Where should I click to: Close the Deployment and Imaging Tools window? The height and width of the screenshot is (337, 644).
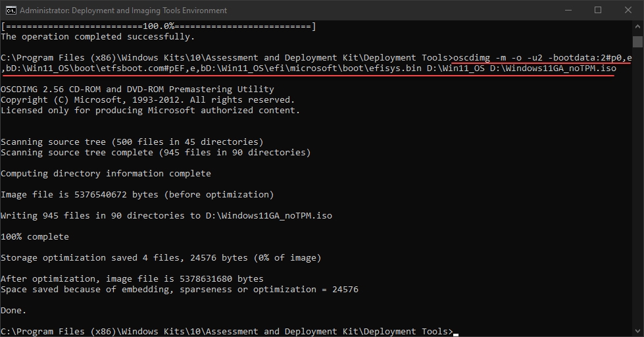[x=628, y=11]
